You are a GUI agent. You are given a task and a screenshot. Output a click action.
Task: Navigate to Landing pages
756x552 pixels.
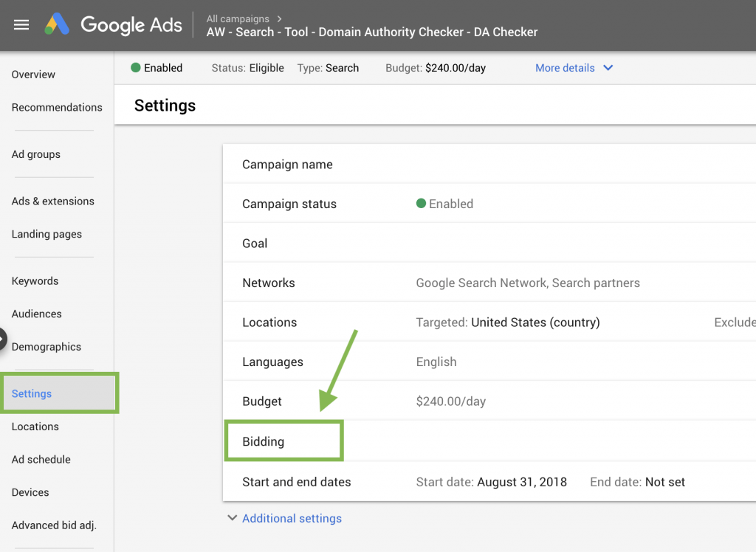47,234
